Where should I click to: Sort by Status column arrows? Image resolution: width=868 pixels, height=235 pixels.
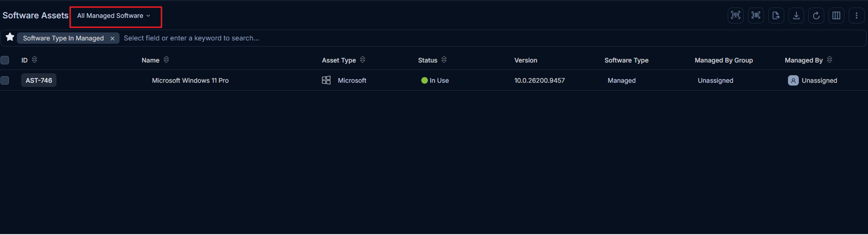point(444,60)
